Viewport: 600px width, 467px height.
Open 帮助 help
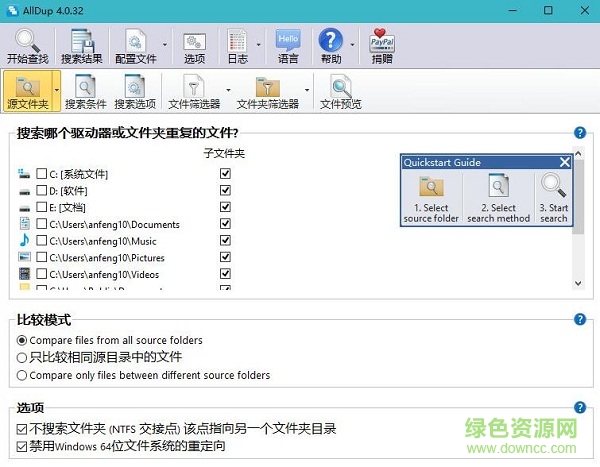(x=331, y=46)
